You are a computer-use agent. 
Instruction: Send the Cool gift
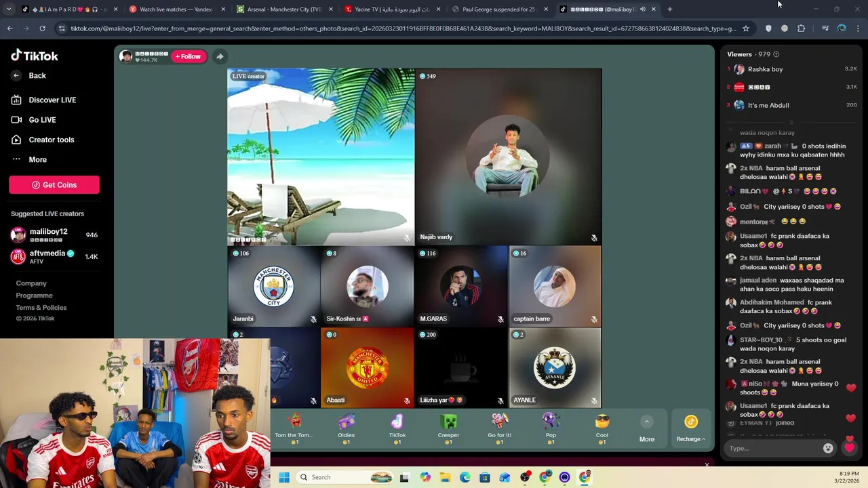(x=602, y=428)
